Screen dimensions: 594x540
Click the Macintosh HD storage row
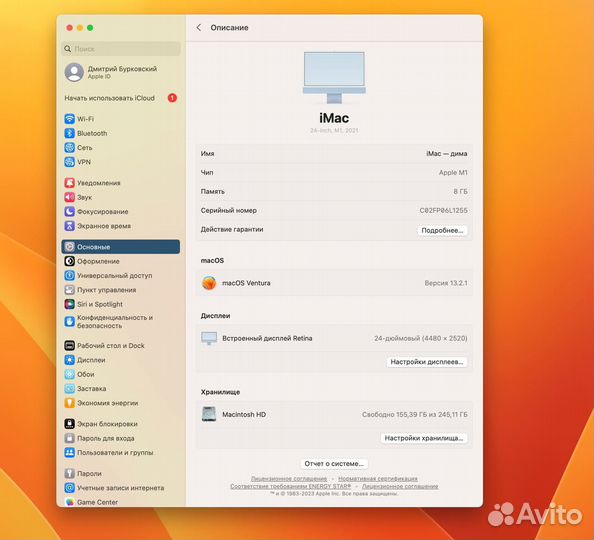coord(334,415)
